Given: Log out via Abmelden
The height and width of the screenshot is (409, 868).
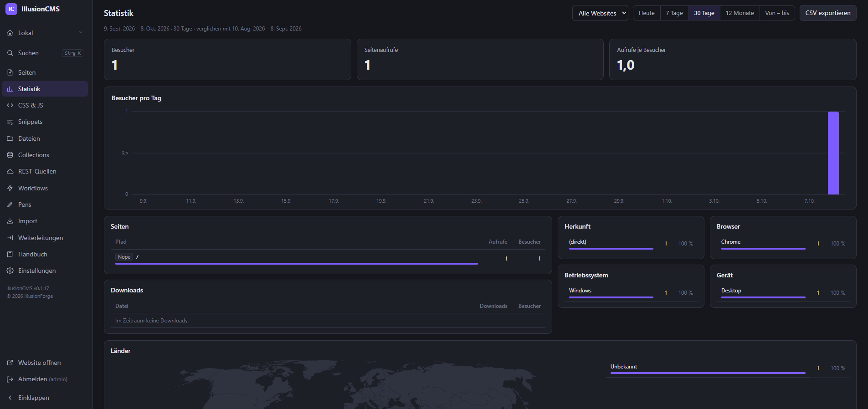Looking at the screenshot, I should point(45,379).
